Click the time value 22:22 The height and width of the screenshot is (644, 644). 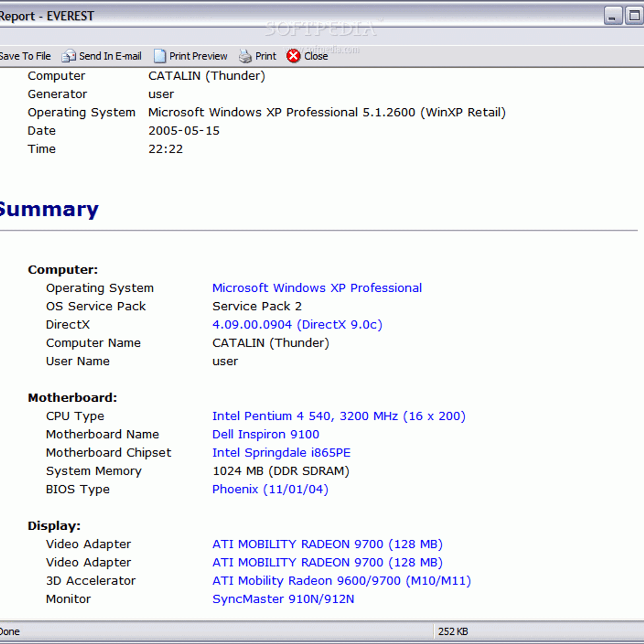165,149
